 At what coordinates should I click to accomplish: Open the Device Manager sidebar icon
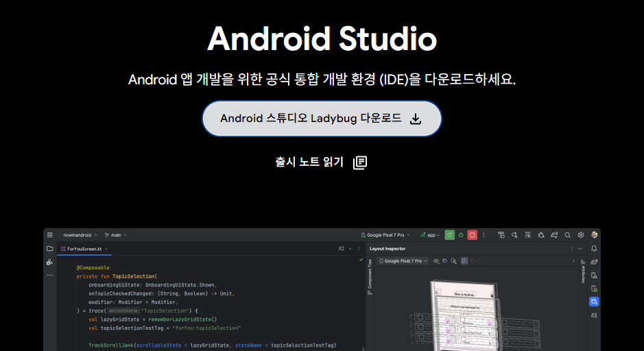pos(594,275)
